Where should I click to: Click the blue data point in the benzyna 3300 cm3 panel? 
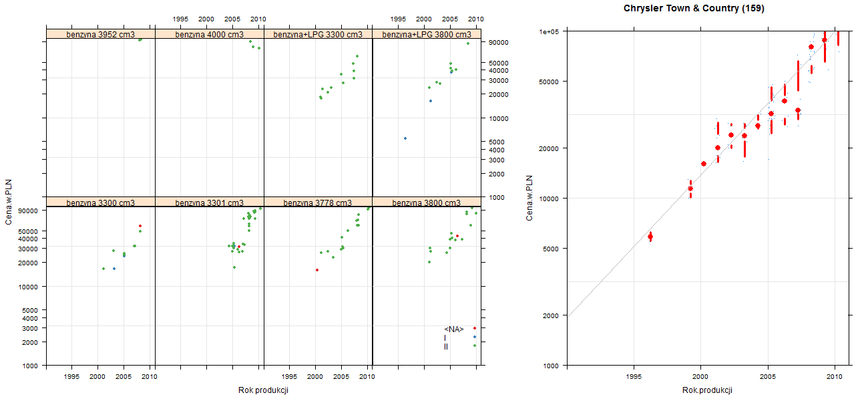[x=114, y=269]
